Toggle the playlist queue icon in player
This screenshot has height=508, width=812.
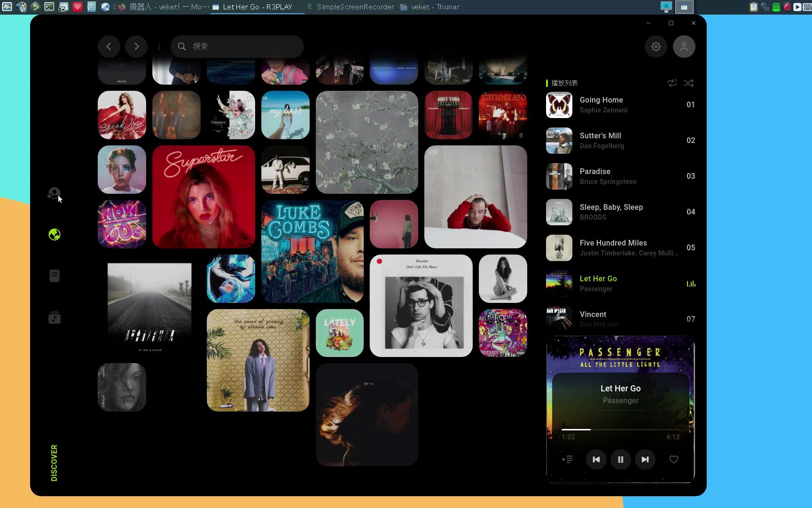click(568, 460)
